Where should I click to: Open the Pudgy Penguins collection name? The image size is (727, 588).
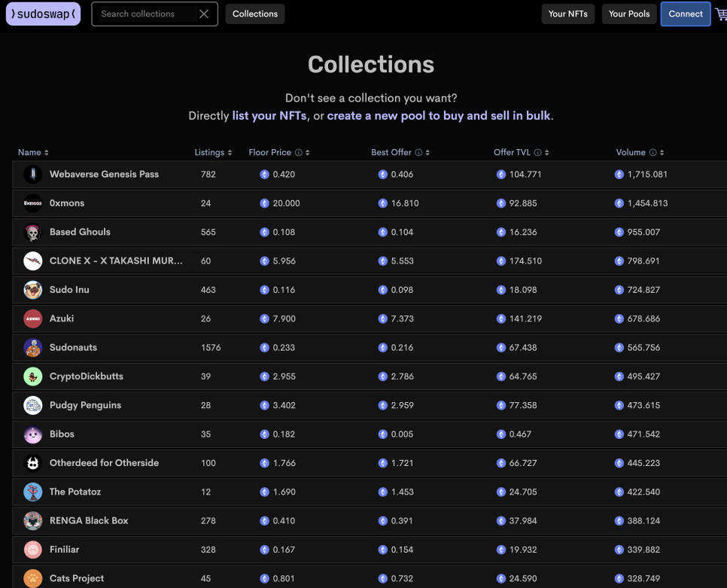85,405
